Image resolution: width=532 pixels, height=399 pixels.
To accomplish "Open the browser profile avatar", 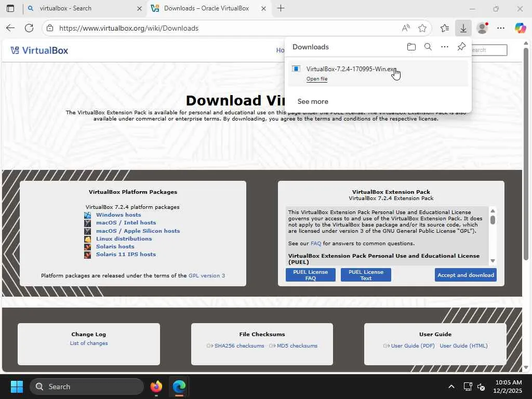I will tap(482, 28).
